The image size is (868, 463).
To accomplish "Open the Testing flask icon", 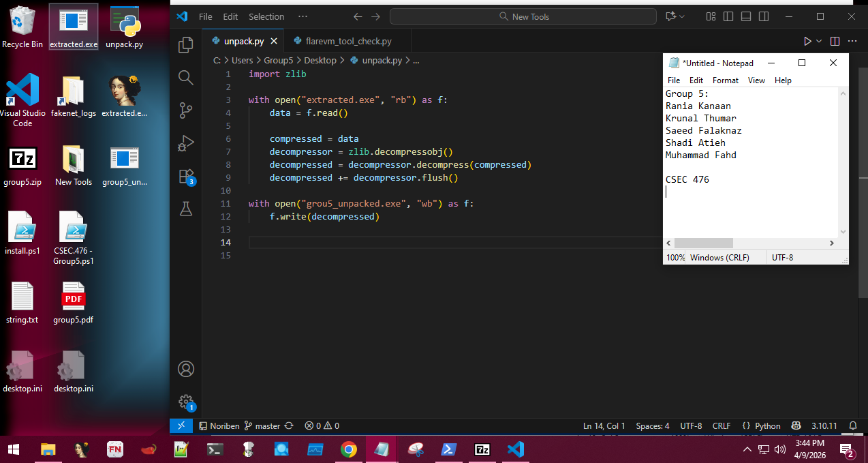I will click(185, 209).
